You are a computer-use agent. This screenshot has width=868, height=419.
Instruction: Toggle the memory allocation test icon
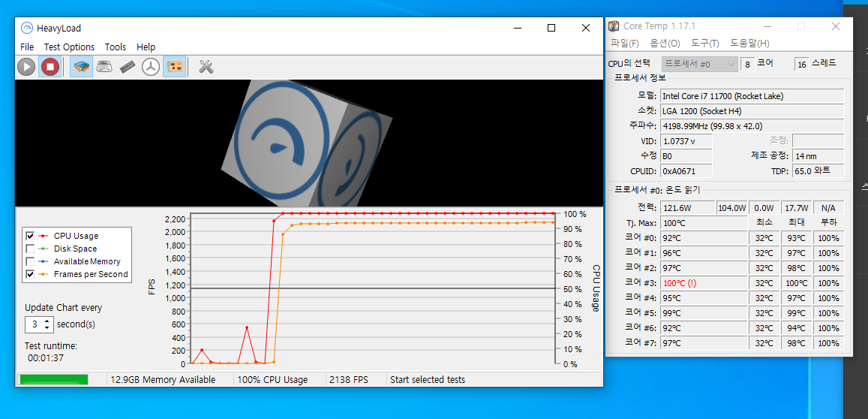click(x=128, y=67)
